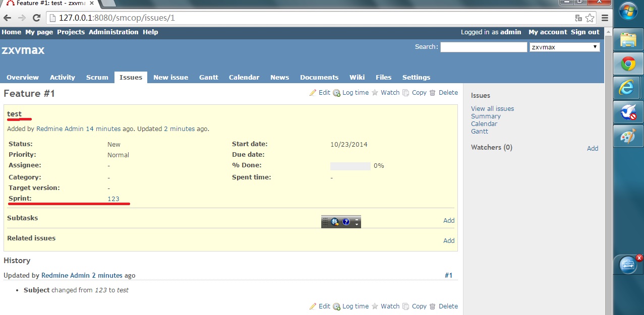Click View all issues in the sidebar
Screen dimensions: 644x315
(492, 108)
